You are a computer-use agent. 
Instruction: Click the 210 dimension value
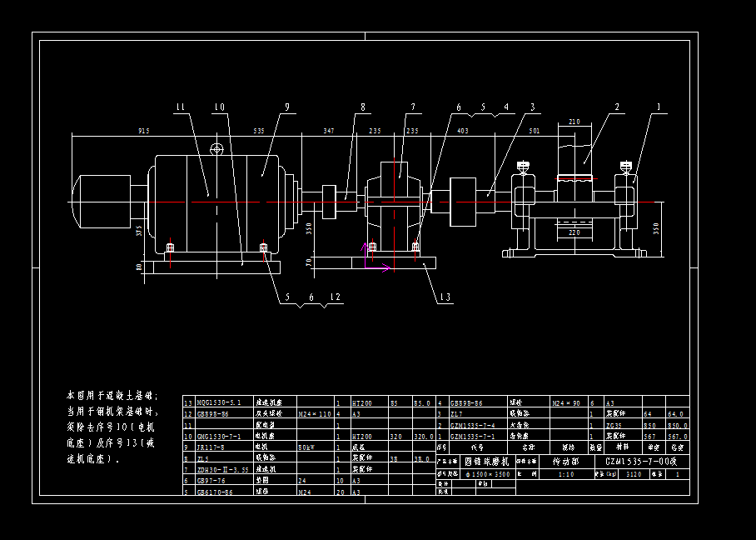574,122
